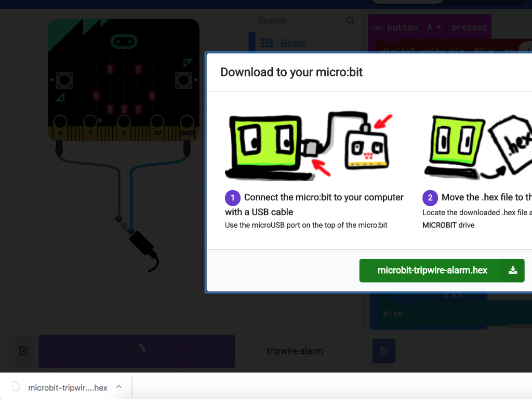Click the .hex file laptop illustration
Viewport: 532px width, 399px height.
click(478, 147)
